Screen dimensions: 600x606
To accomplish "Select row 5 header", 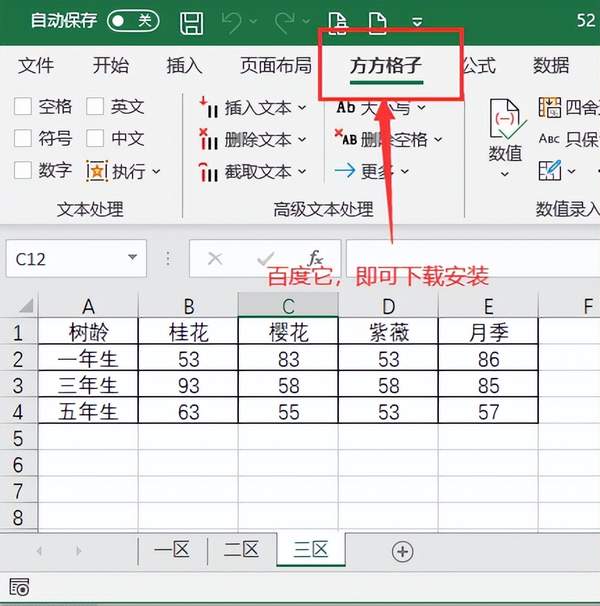I will [x=18, y=438].
